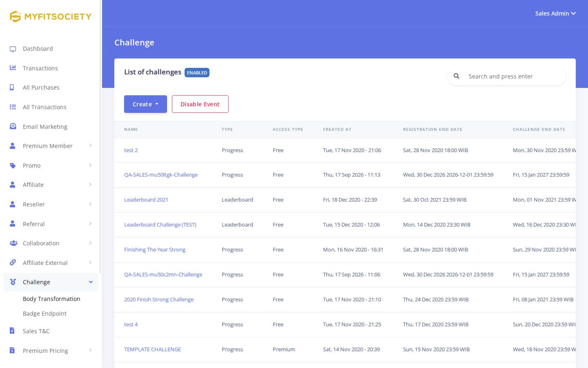This screenshot has height=368, width=588.
Task: Open Body Transformation submenu item
Action: pyautogui.click(x=51, y=299)
